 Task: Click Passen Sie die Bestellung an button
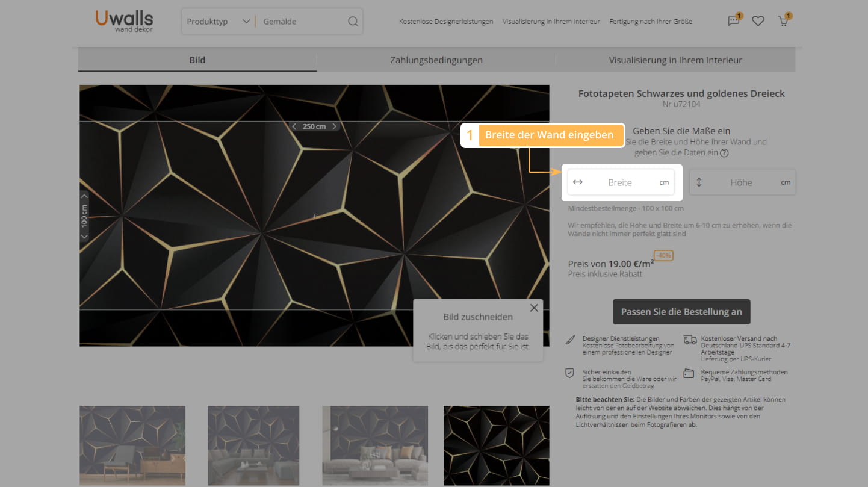(x=681, y=312)
